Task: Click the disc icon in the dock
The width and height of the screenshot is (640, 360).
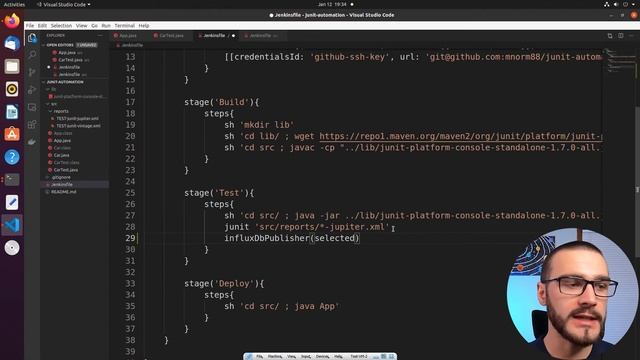Action: pos(12,248)
